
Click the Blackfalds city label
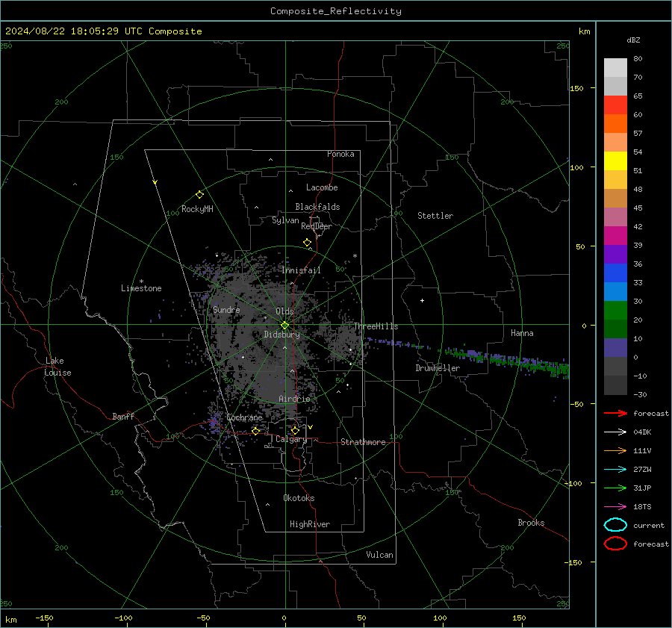[317, 207]
